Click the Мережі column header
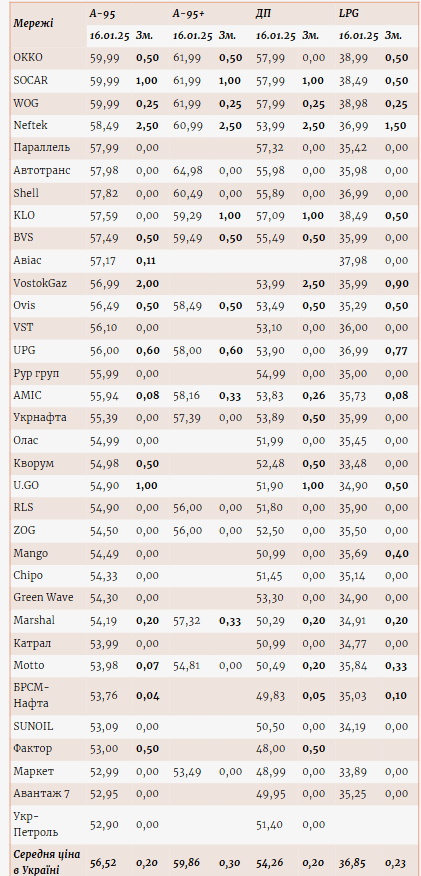421x876 pixels. coord(33,23)
